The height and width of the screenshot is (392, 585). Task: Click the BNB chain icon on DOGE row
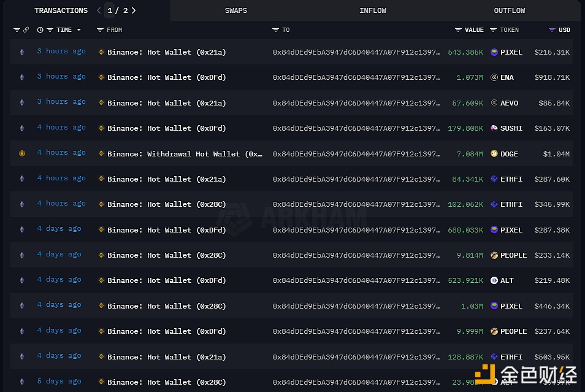point(23,153)
